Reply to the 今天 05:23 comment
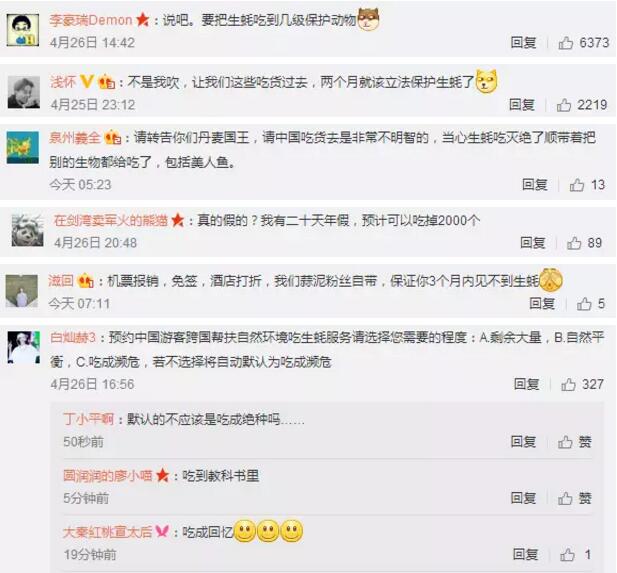The width and height of the screenshot is (617, 573). click(x=535, y=185)
